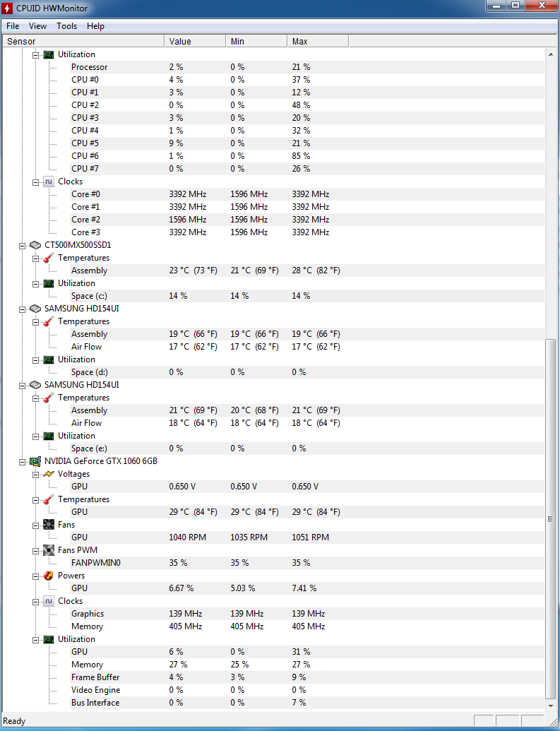
Task: Click the vertical scrollbar up arrow
Action: 552,54
